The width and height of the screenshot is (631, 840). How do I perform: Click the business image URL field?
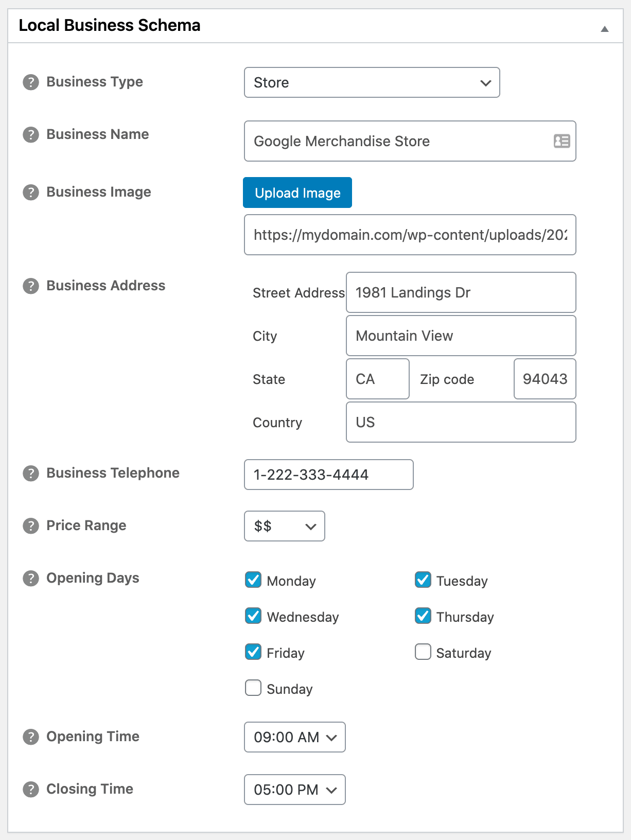[410, 235]
